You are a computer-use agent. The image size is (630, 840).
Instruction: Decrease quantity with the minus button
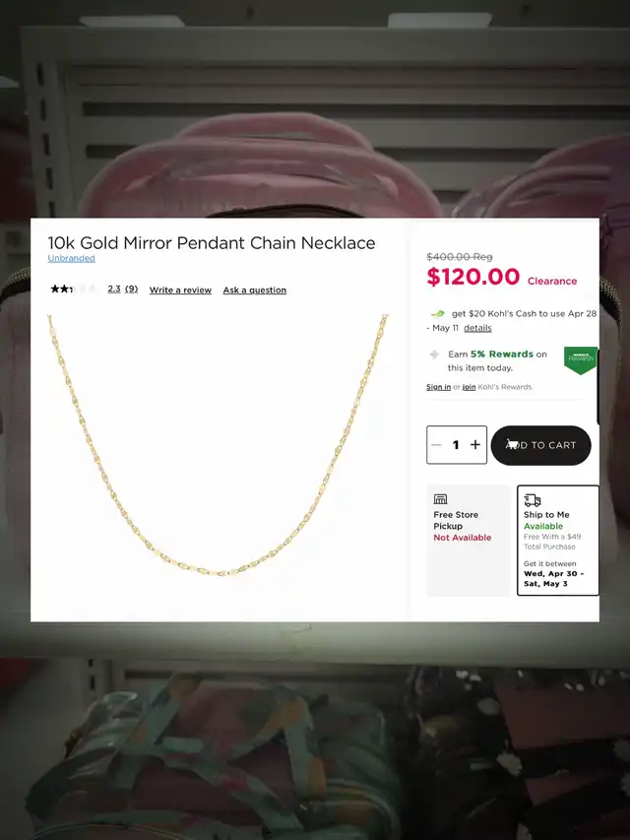coord(437,445)
